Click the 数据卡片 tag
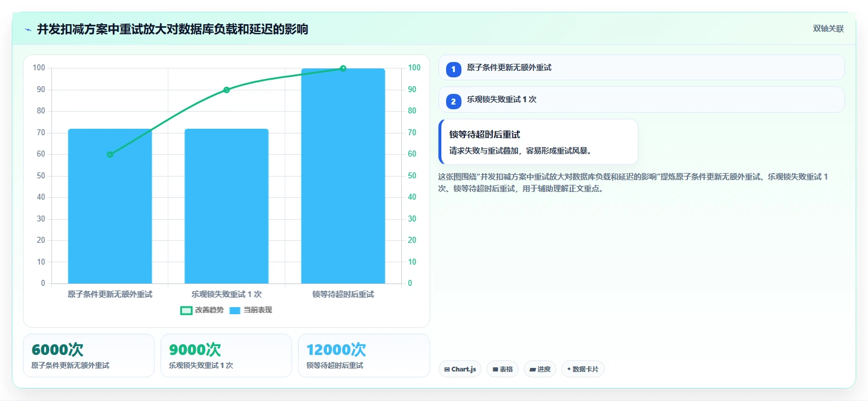Screen dimensions: 868x401 click(583, 369)
